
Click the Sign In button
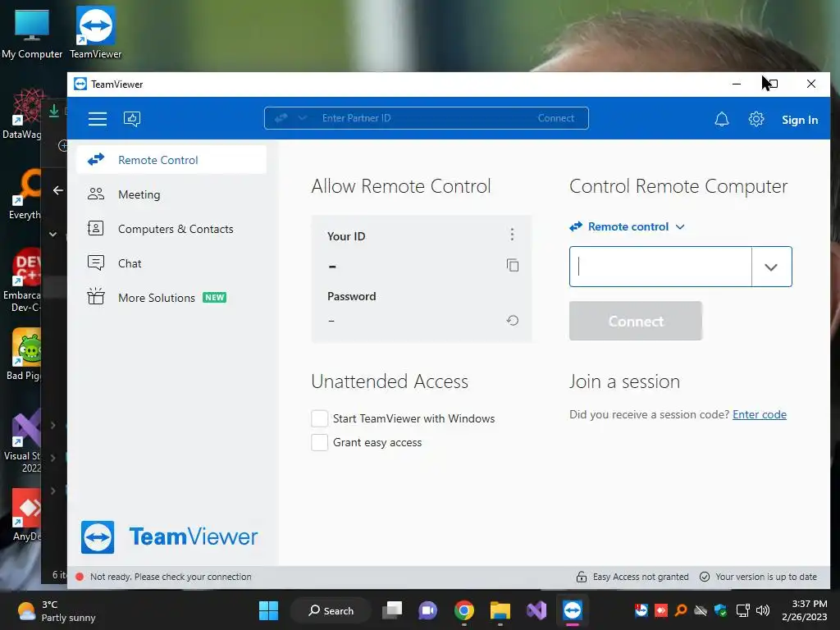[799, 120]
